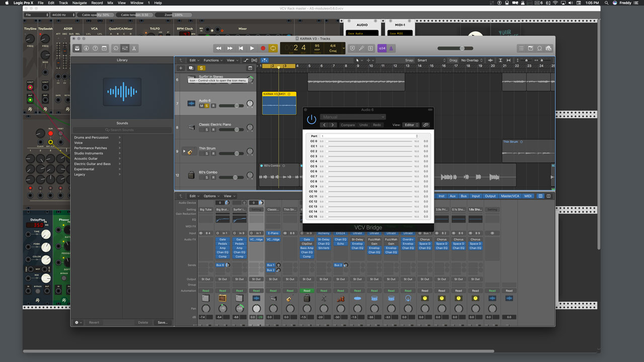Image resolution: width=644 pixels, height=362 pixels.
Task: Open the Drag No Overlap dropdown
Action: 472,60
